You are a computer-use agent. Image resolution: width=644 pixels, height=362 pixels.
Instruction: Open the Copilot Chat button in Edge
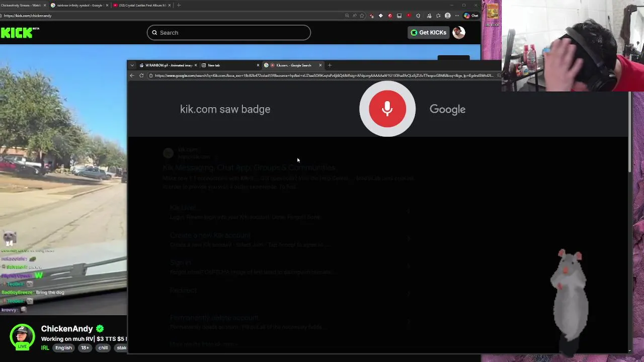(x=471, y=16)
